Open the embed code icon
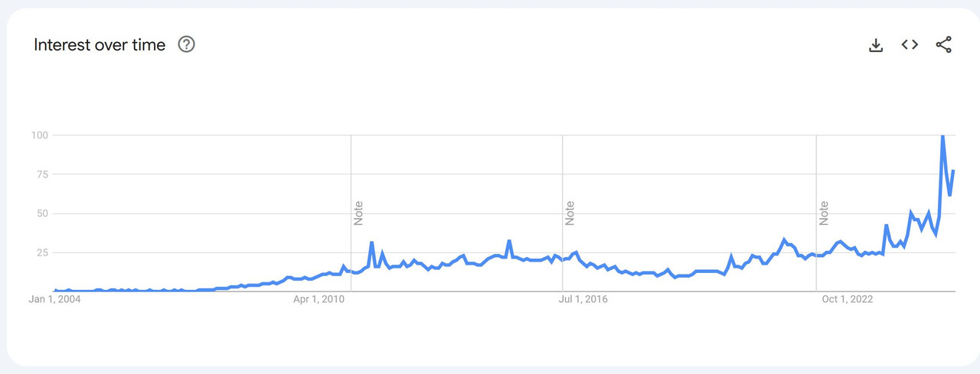Screen dimensions: 980x374 coord(910,44)
